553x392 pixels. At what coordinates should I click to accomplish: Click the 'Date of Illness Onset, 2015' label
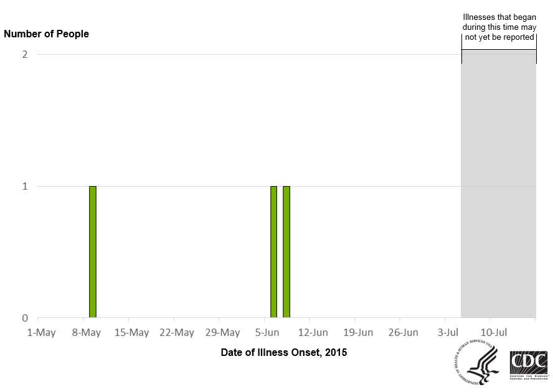pos(284,352)
